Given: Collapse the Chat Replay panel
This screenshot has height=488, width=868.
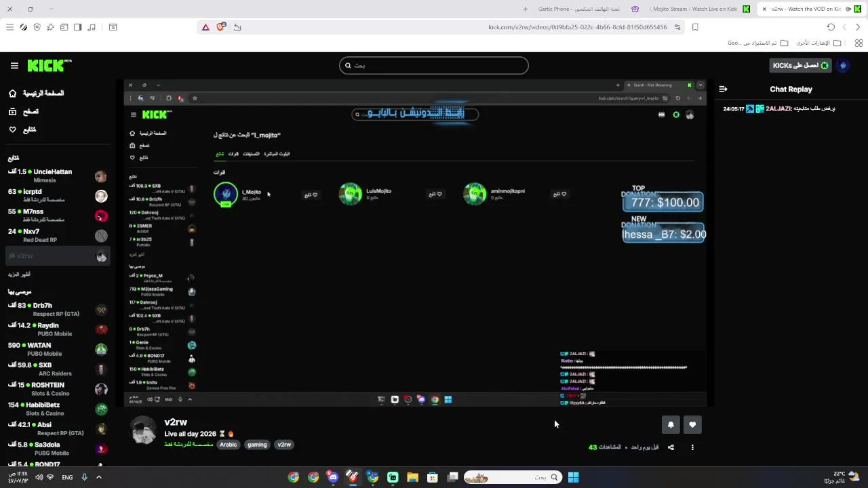Looking at the screenshot, I should pos(723,89).
